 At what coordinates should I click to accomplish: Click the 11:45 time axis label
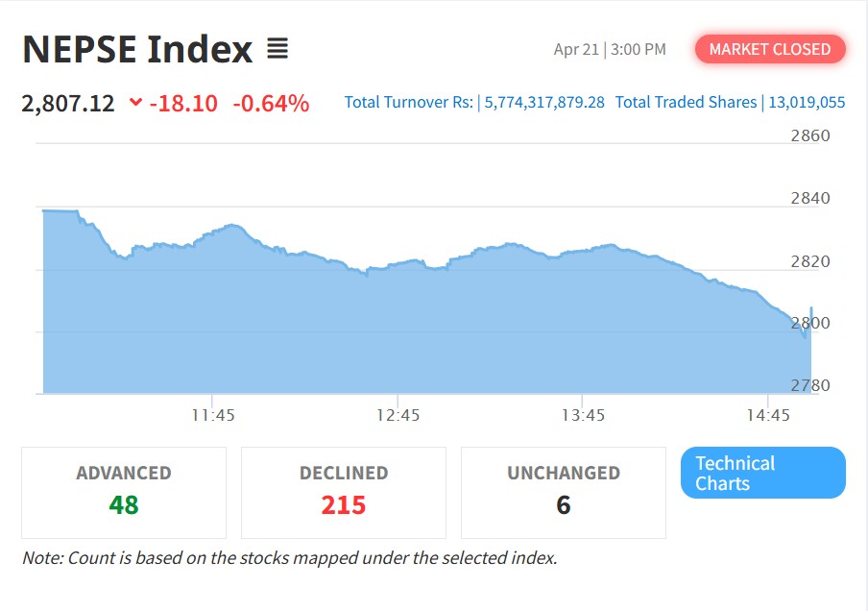(x=213, y=415)
